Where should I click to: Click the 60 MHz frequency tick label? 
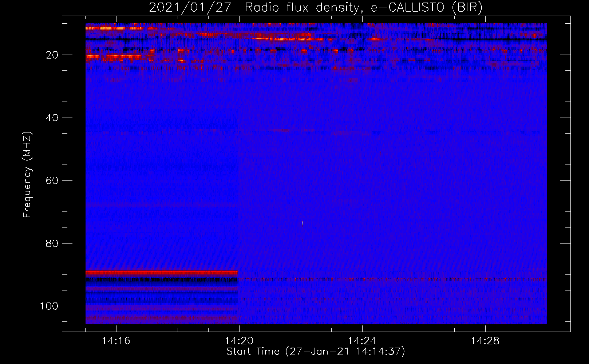pos(52,181)
